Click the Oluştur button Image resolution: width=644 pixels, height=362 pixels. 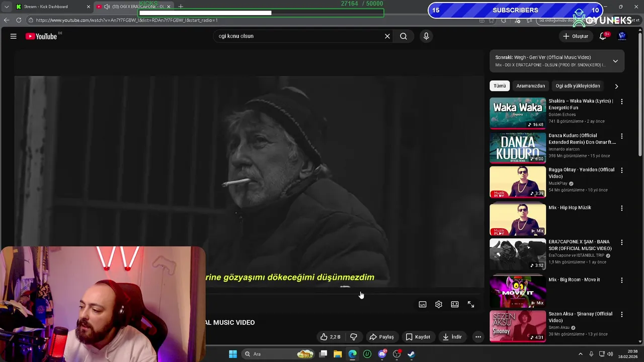point(575,36)
